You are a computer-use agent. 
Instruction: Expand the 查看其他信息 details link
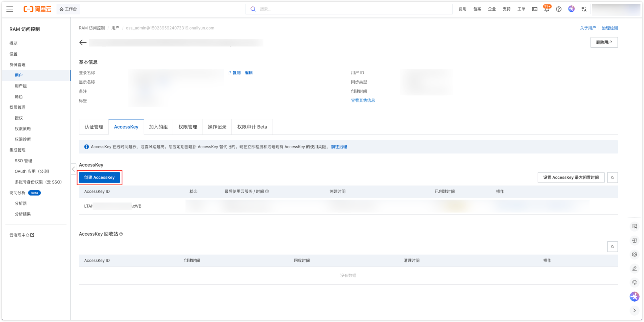click(363, 100)
